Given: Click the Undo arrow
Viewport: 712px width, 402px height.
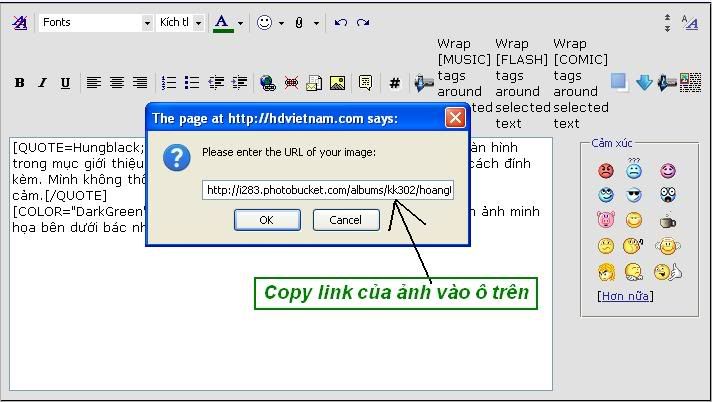Looking at the screenshot, I should click(341, 22).
